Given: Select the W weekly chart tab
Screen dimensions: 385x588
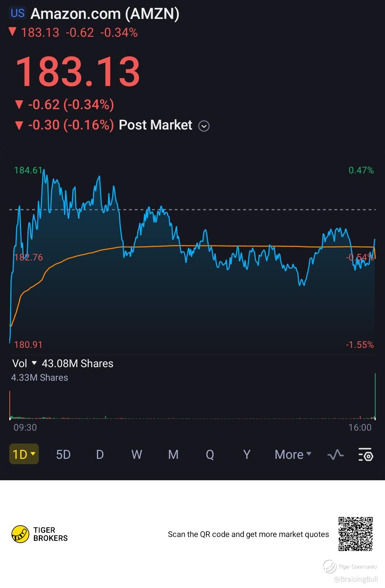Looking at the screenshot, I should 137,455.
